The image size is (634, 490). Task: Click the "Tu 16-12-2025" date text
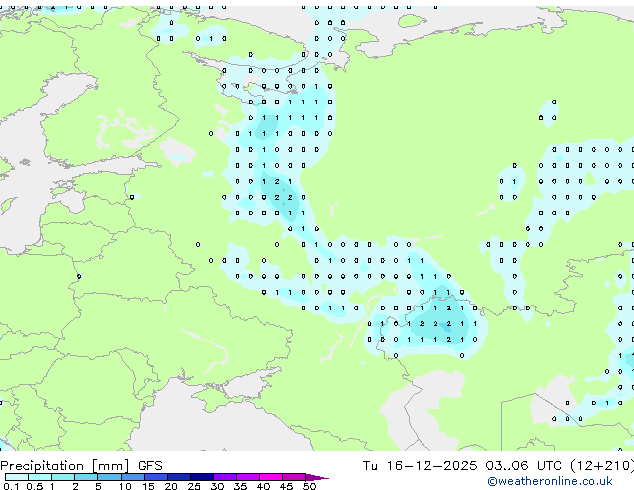pos(419,466)
